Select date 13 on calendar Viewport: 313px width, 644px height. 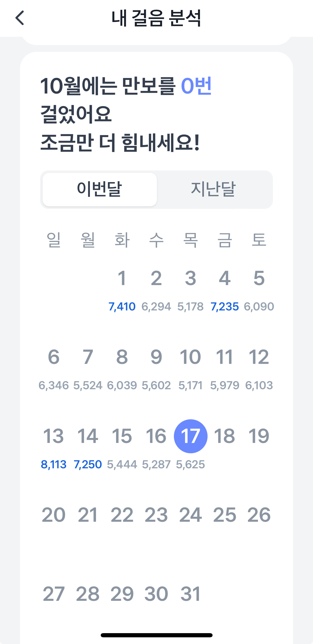click(53, 436)
